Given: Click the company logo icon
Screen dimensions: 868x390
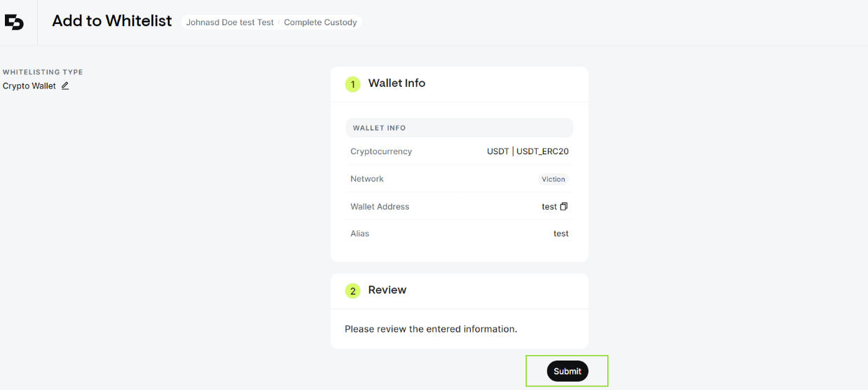Looking at the screenshot, I should click(14, 22).
